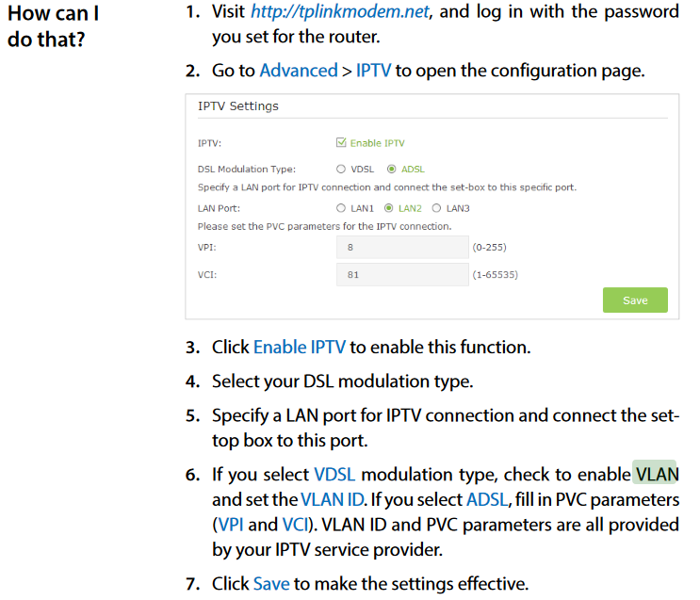
Task: Toggle the Enable IPTV checkbox
Action: pyautogui.click(x=341, y=143)
